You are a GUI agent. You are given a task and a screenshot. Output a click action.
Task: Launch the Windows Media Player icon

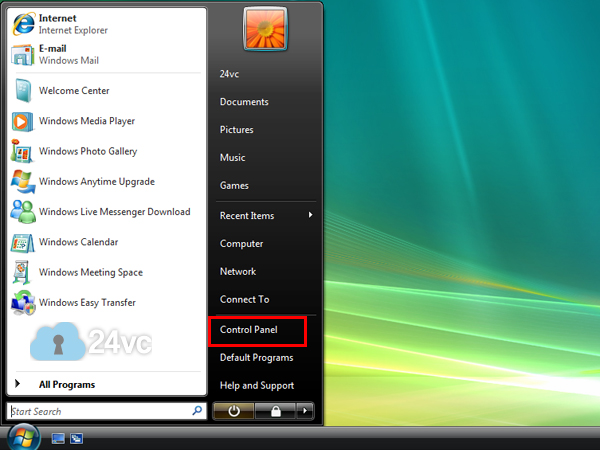tap(22, 122)
